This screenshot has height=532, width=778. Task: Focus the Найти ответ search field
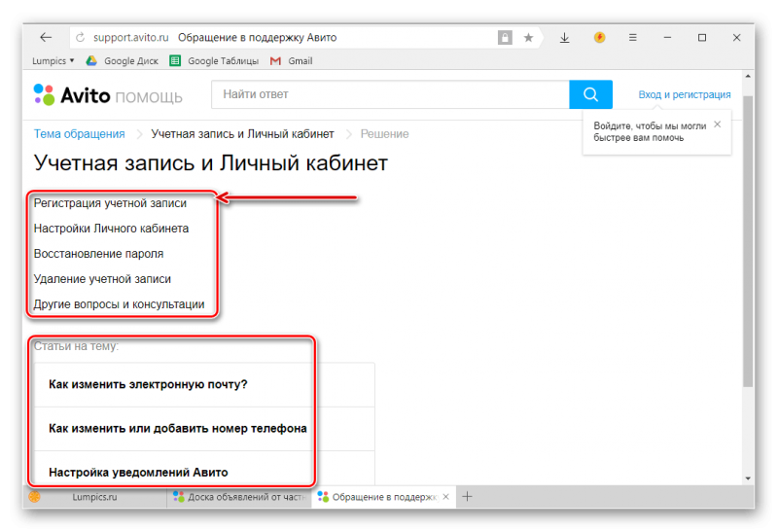pos(391,94)
